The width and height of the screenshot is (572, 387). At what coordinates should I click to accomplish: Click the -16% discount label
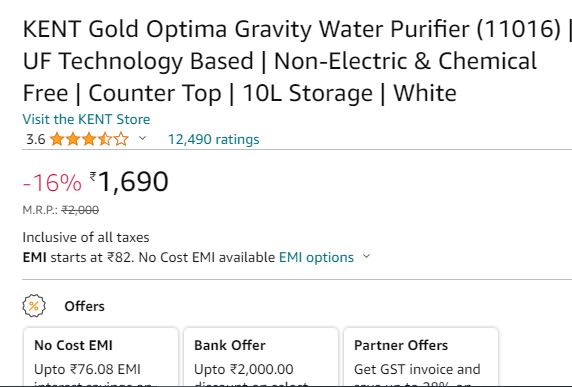(x=52, y=182)
